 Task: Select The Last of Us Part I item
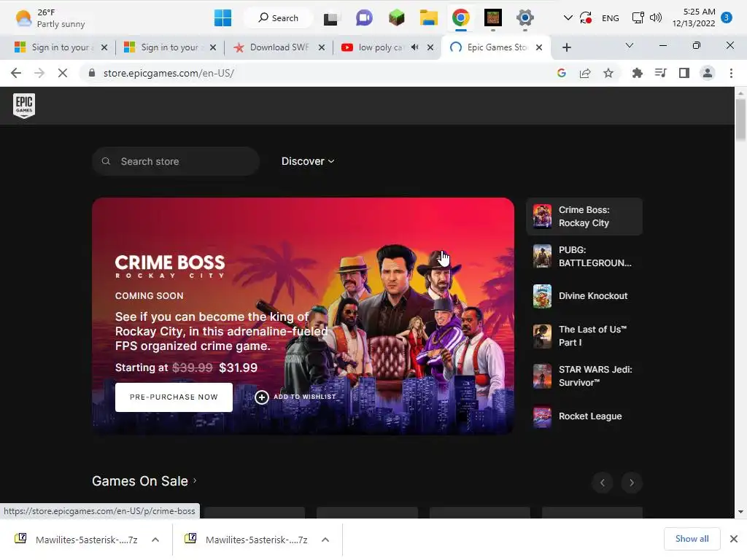(584, 336)
